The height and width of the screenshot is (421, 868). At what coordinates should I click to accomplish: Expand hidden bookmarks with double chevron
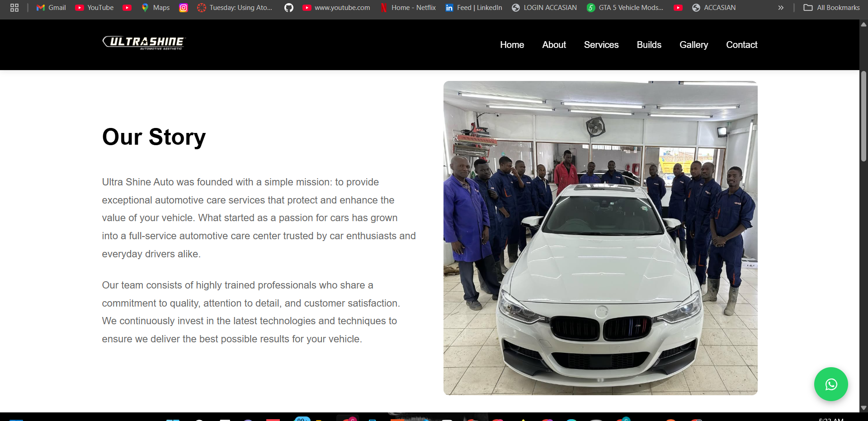[x=781, y=8]
